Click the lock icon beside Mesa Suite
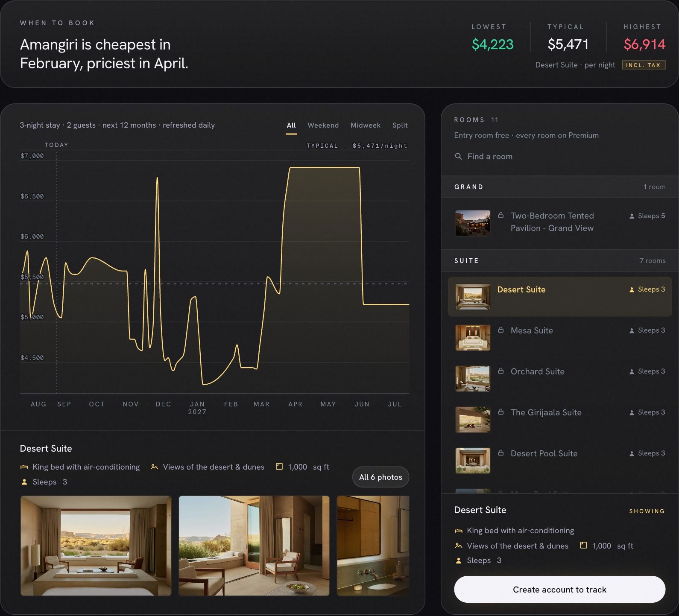Screen dimensions: 679x616 [501, 330]
